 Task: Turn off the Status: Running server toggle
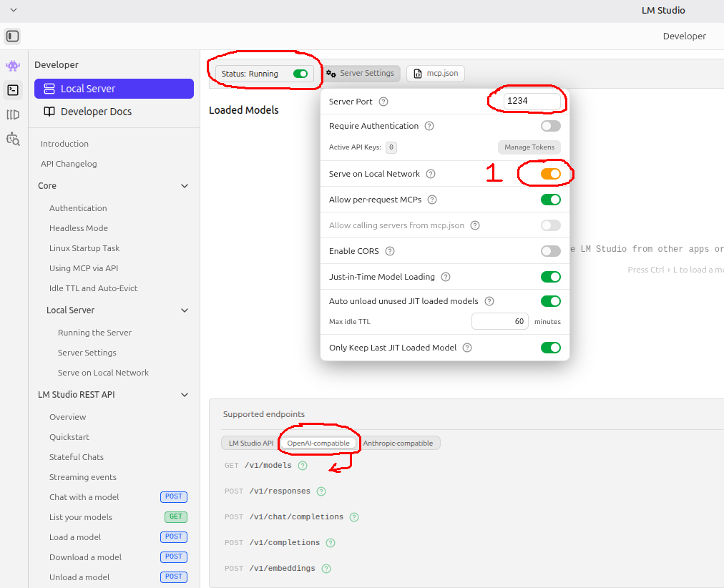point(300,74)
